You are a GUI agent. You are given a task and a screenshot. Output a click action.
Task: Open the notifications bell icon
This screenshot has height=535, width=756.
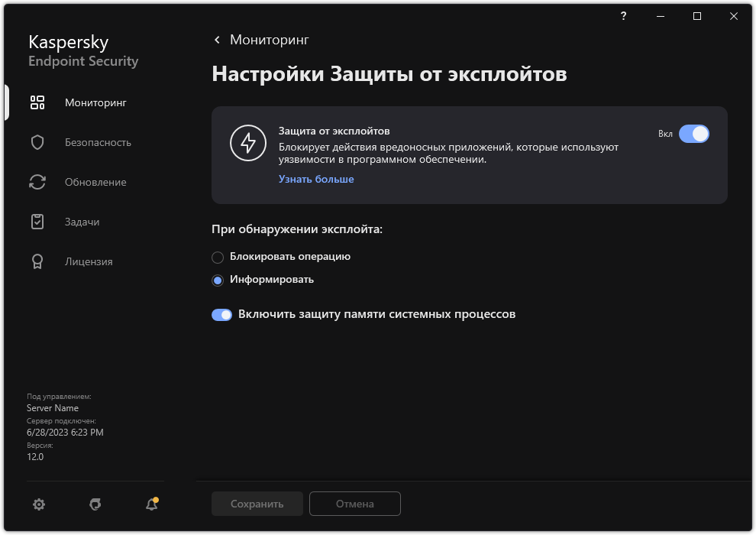151,504
